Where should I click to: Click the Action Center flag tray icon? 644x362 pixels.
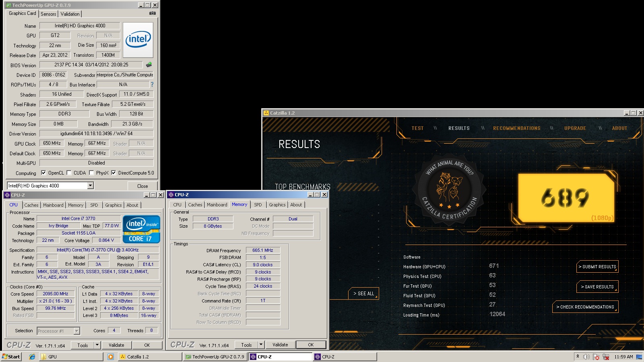(x=596, y=357)
